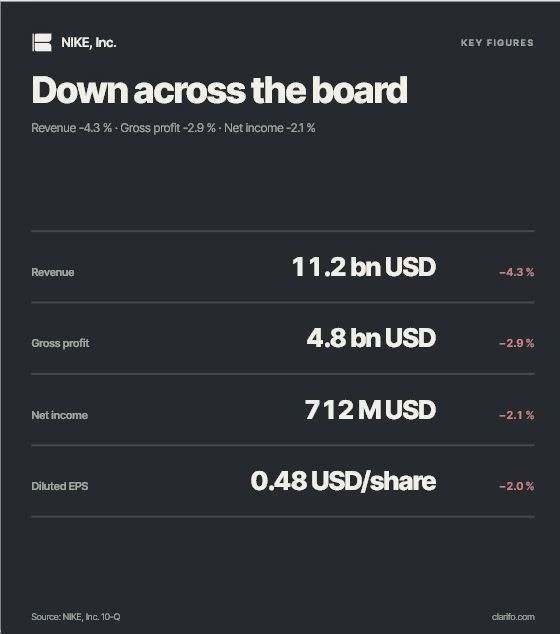Click Gross profit -2.9 % in the subtitle

pos(168,128)
